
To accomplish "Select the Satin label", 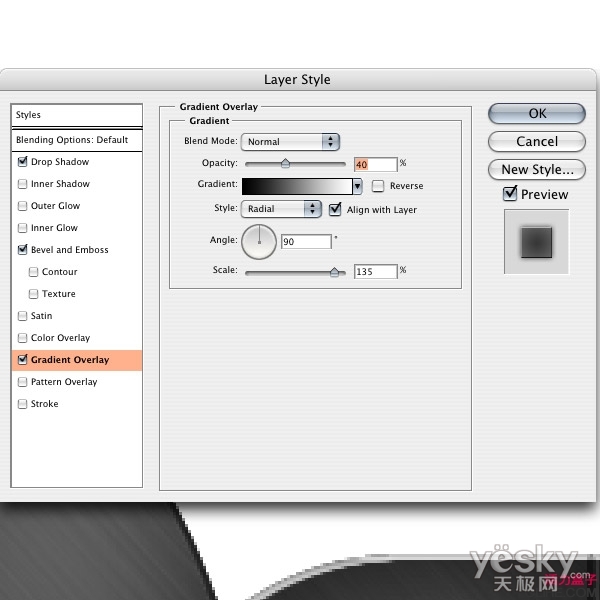I will 41,316.
